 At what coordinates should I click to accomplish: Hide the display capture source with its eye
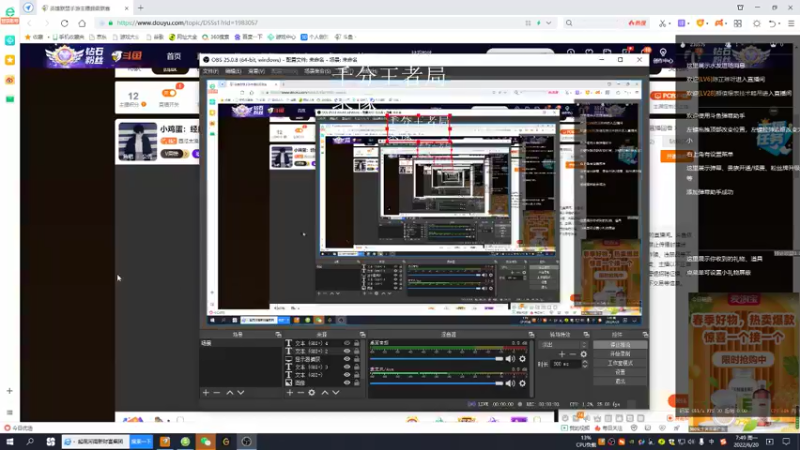coord(347,359)
